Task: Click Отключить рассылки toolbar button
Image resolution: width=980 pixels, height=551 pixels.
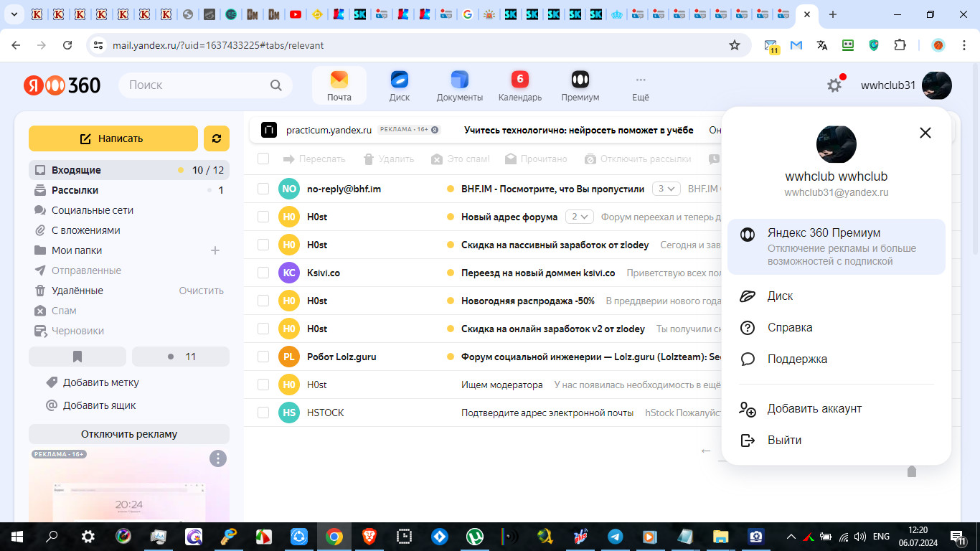Action: (x=638, y=159)
